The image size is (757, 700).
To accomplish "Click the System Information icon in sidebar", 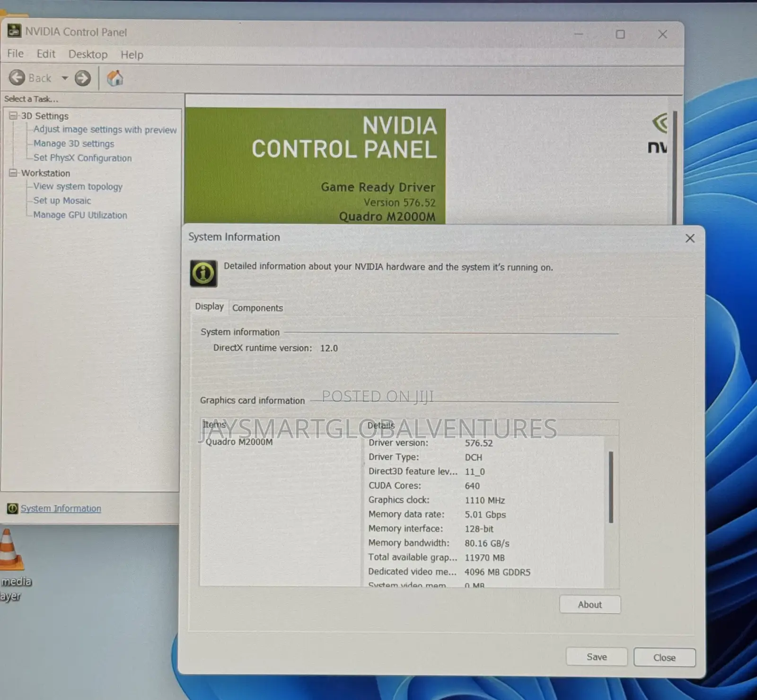I will (12, 508).
